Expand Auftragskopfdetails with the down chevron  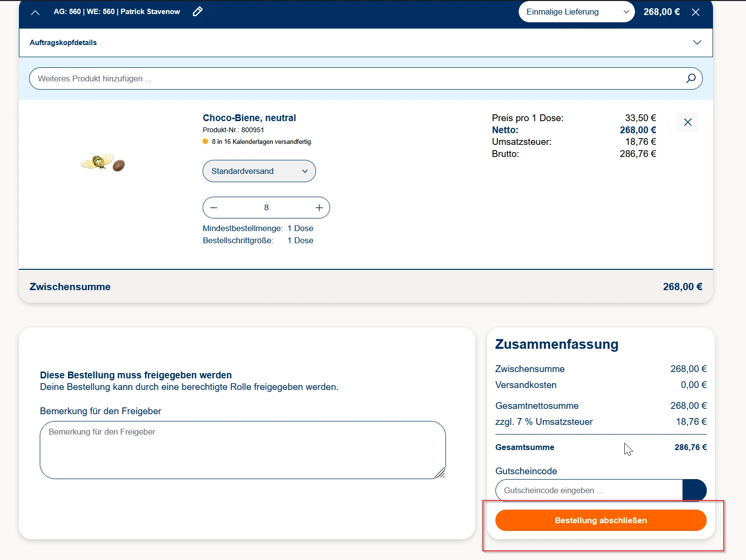(x=697, y=43)
